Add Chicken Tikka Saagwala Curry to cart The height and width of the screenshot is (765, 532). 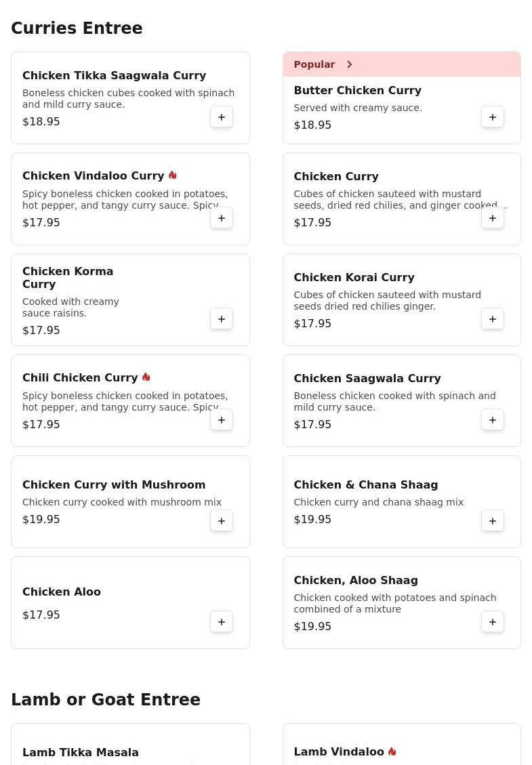[x=222, y=117]
